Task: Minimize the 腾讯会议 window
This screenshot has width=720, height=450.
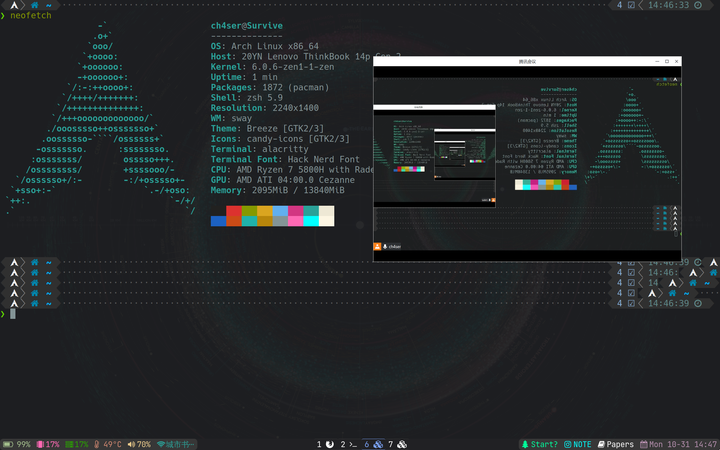Action: click(x=657, y=61)
